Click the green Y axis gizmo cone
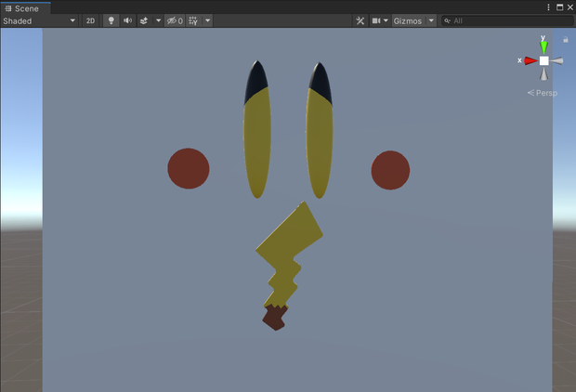Viewport: 576px width, 392px height. coord(543,47)
